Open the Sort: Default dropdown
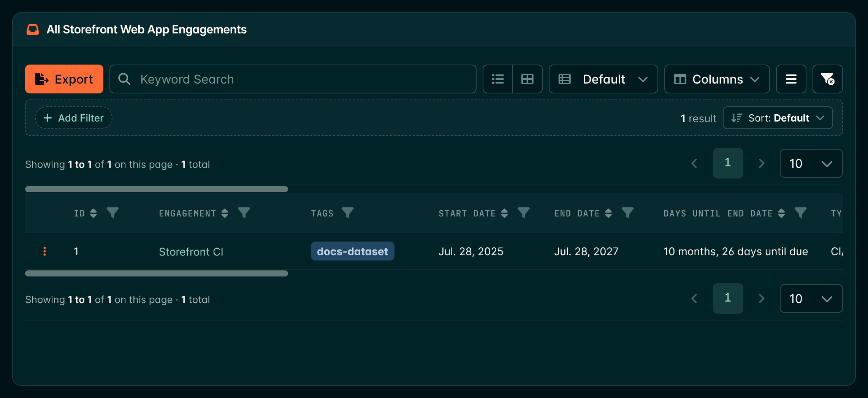Screen dimensions: 868x398 pos(778,118)
